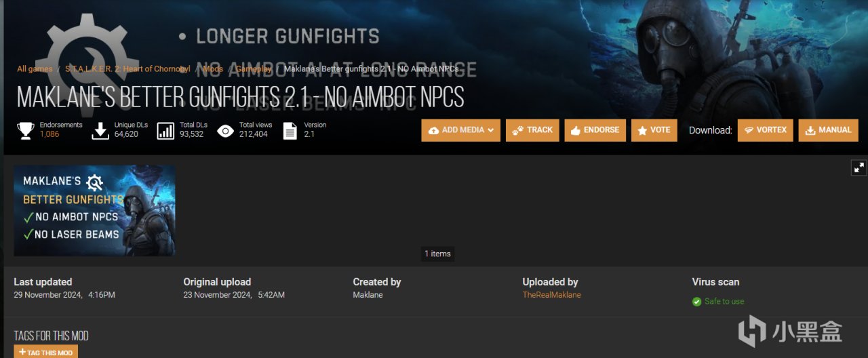Click the 1 items gallery counter
The image size is (868, 358).
[437, 254]
